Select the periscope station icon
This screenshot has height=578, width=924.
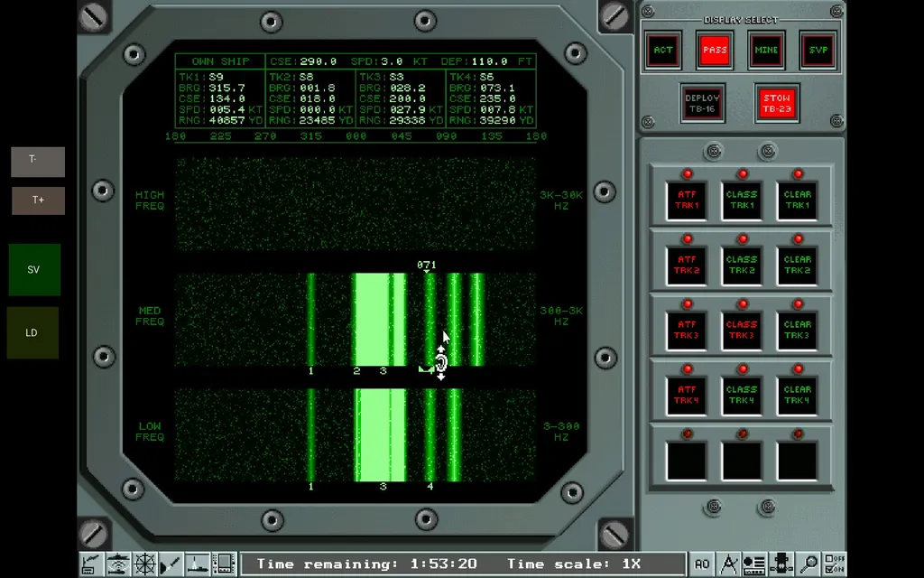click(198, 564)
